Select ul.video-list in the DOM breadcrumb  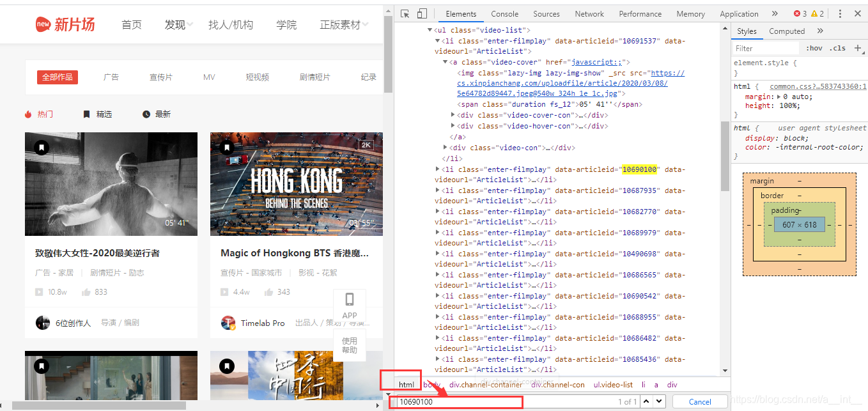tap(613, 385)
